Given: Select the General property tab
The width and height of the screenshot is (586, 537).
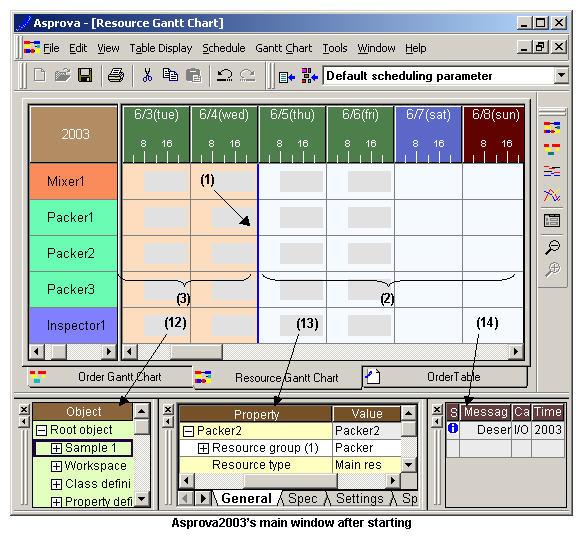Looking at the screenshot, I should click(x=246, y=499).
